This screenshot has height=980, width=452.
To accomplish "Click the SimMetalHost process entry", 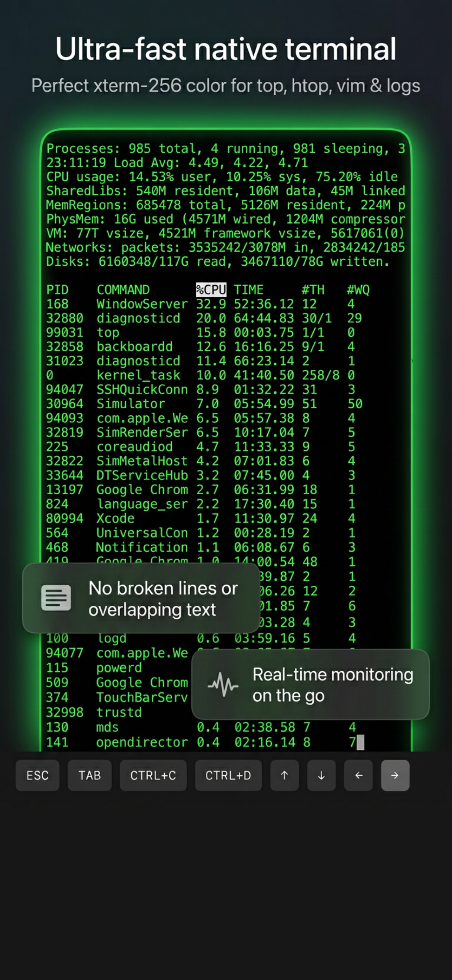I will [x=142, y=461].
